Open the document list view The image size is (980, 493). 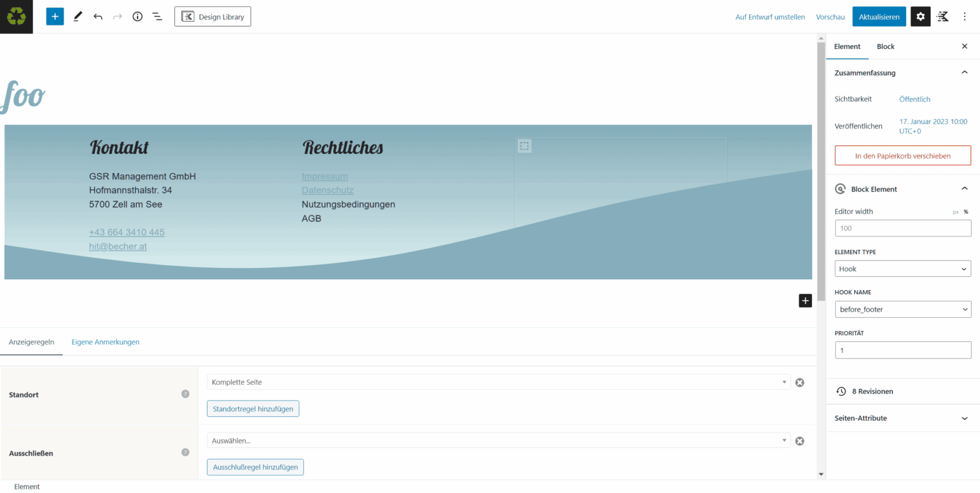(x=157, y=16)
